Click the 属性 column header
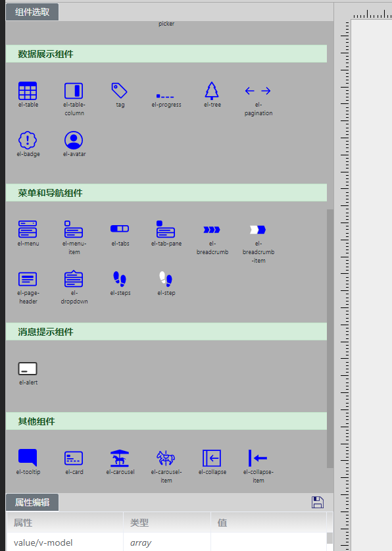392x551 pixels. pos(65,523)
